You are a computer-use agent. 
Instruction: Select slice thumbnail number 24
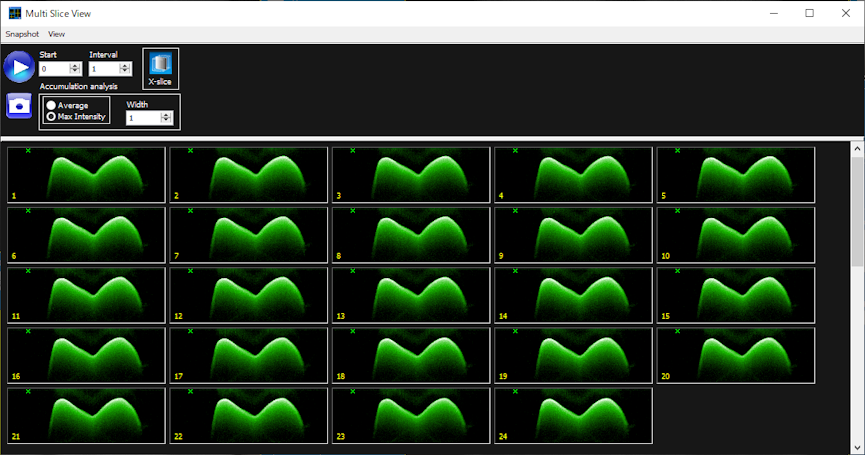(x=573, y=415)
